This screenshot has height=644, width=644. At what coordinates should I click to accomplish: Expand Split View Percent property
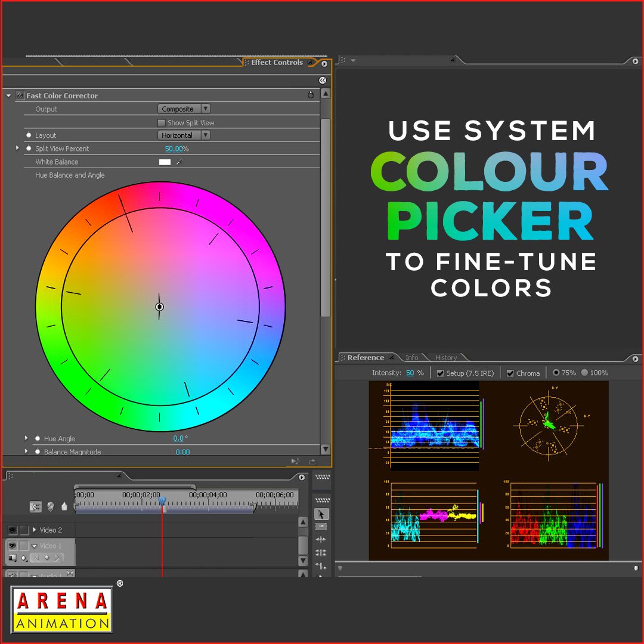(x=17, y=148)
